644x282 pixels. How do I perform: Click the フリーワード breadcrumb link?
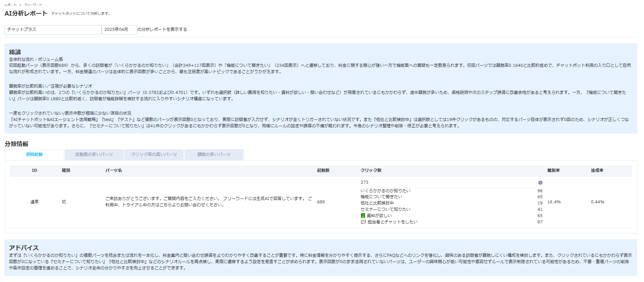pyautogui.click(x=33, y=5)
